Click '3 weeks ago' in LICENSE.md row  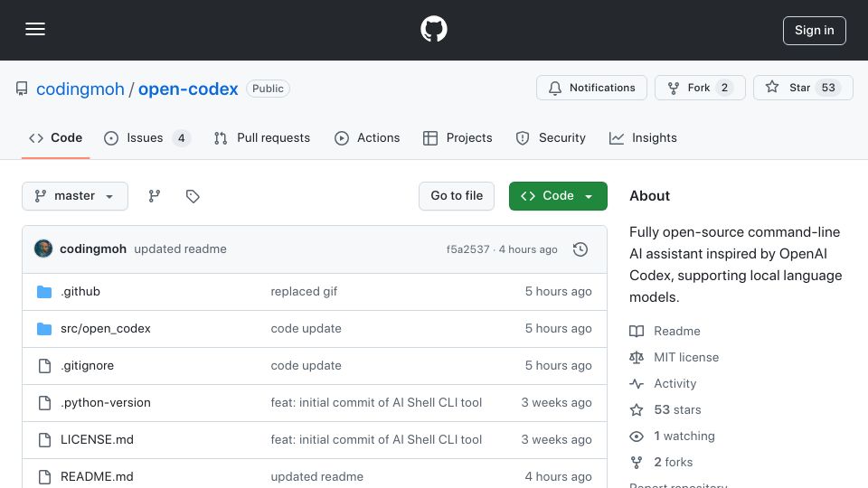(556, 440)
